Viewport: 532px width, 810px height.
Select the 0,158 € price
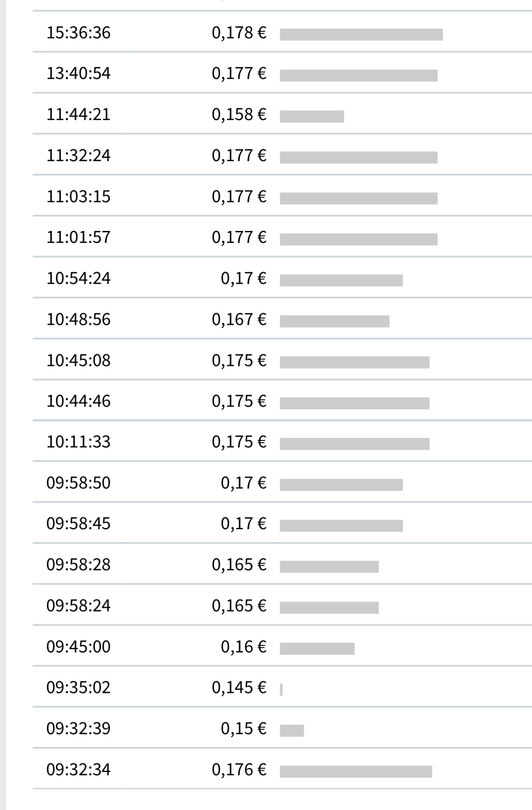(239, 115)
